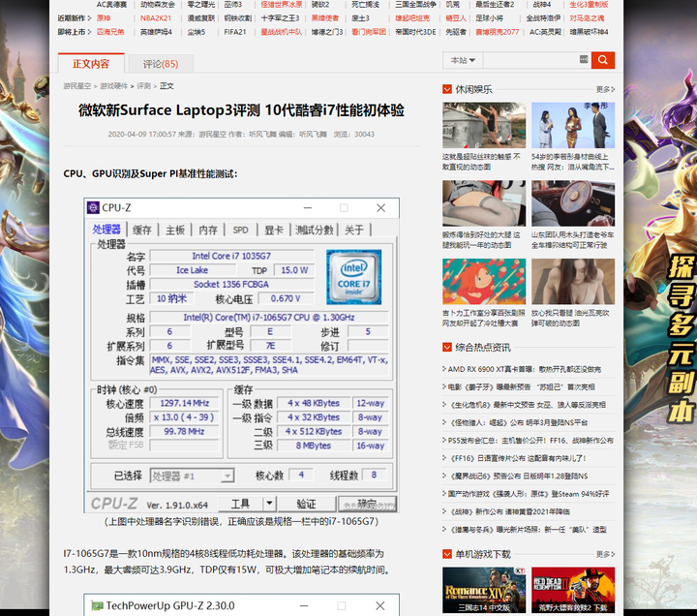Image resolution: width=697 pixels, height=616 pixels.
Task: Open the 54岁的李若彤 stage photo thumbnail
Action: pyautogui.click(x=573, y=125)
